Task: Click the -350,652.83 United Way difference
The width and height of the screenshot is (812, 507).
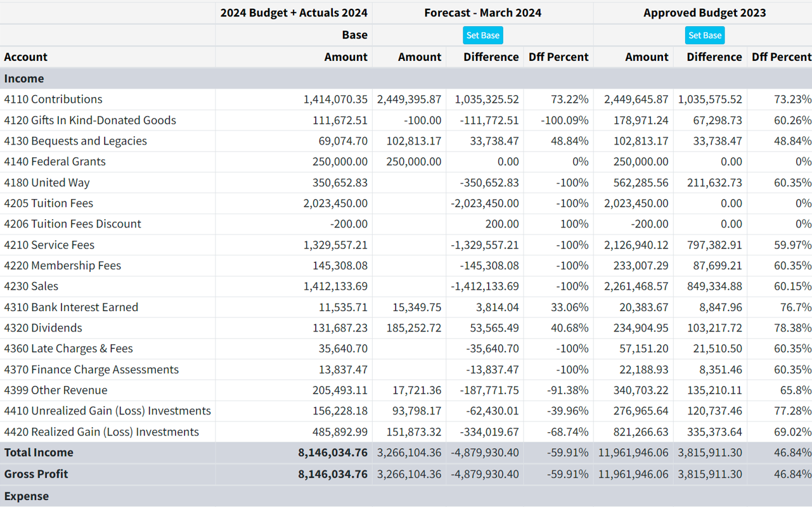Action: tap(489, 183)
